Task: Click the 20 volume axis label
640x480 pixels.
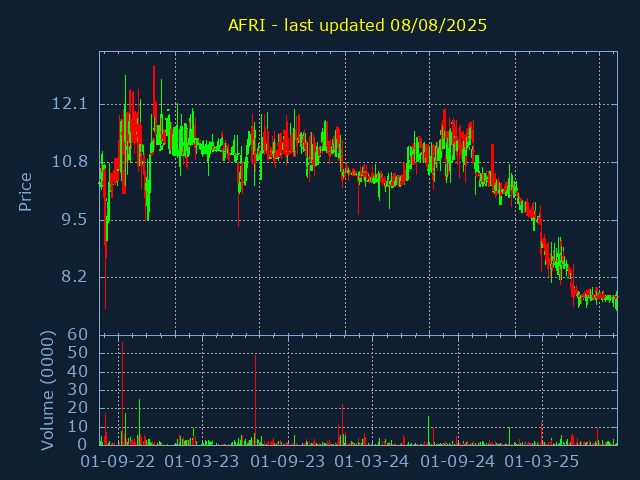Action: click(78, 408)
